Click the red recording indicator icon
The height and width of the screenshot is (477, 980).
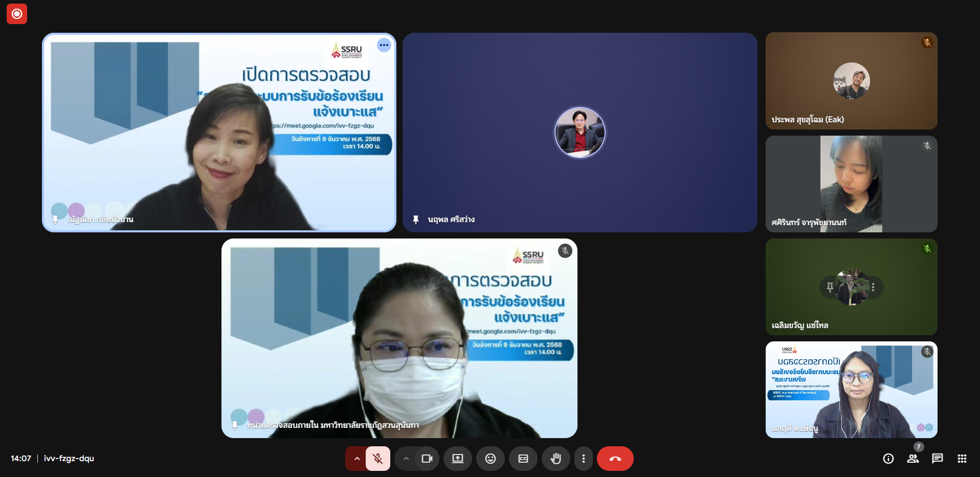click(x=17, y=14)
